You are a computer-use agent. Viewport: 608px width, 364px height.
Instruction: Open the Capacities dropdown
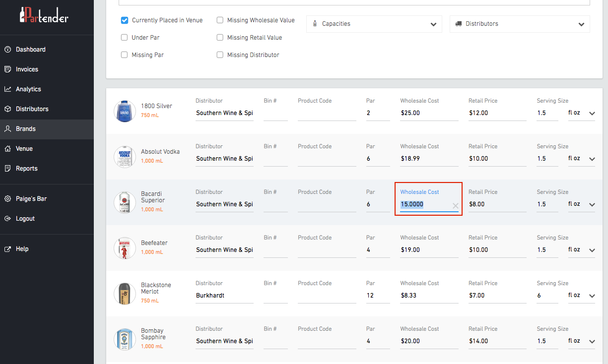click(374, 24)
